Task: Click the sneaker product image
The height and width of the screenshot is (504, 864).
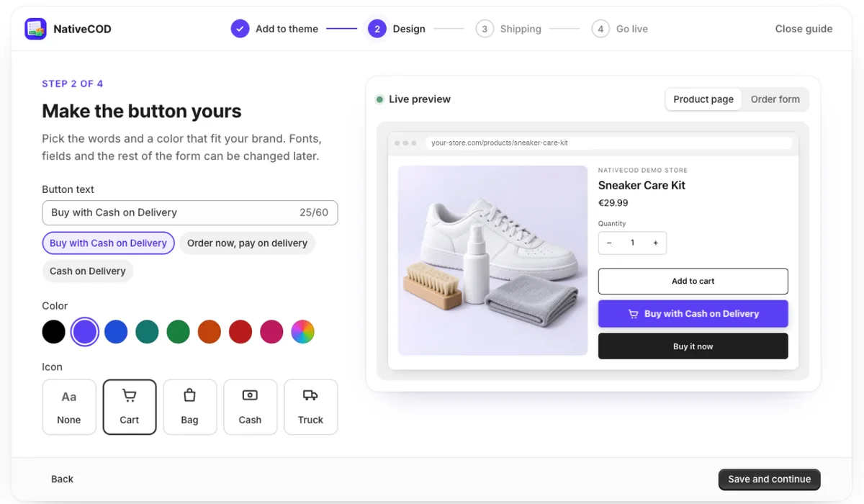Action: (x=493, y=261)
